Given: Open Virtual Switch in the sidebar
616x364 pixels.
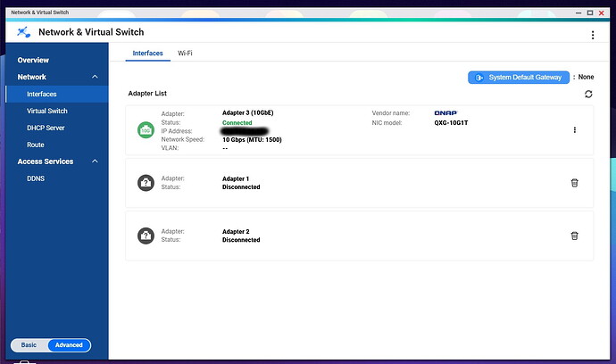Looking at the screenshot, I should pos(47,112).
